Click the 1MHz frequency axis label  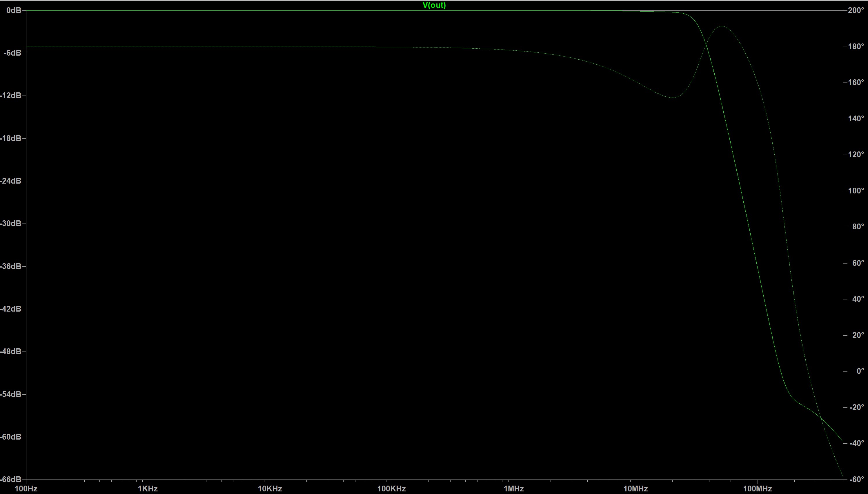(x=513, y=488)
